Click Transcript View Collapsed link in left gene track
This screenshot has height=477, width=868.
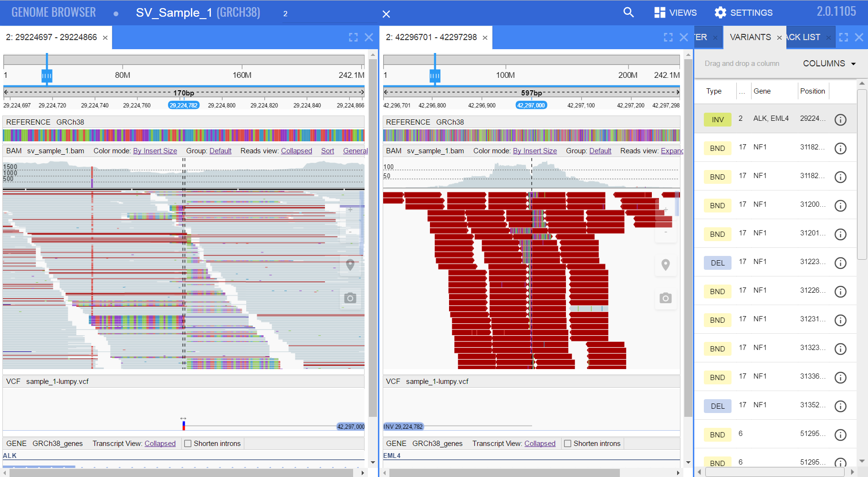tap(160, 444)
